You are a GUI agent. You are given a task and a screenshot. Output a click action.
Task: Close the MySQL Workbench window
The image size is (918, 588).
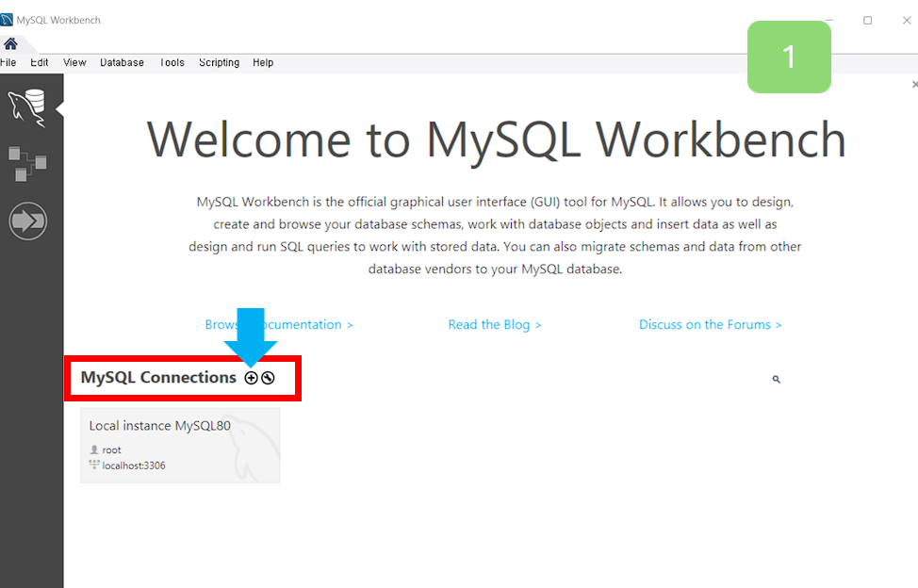pyautogui.click(x=907, y=20)
